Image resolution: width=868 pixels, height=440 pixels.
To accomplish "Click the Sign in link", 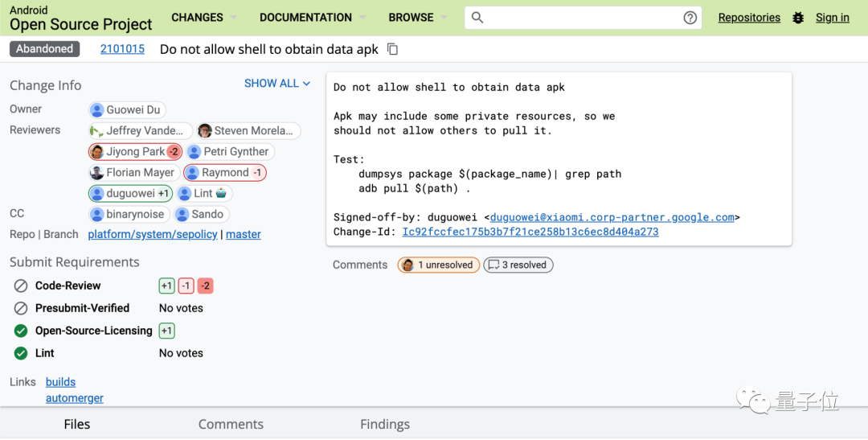I will [x=832, y=18].
